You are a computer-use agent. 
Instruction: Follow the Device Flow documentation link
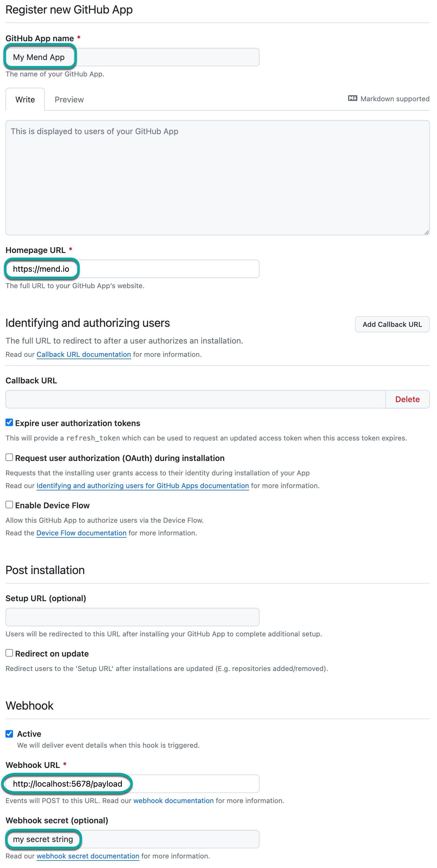(81, 533)
